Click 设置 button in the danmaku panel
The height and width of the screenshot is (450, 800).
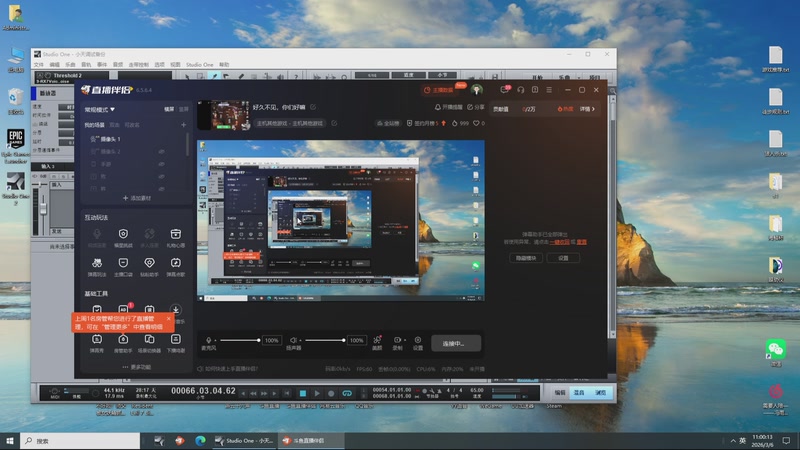[x=563, y=258]
